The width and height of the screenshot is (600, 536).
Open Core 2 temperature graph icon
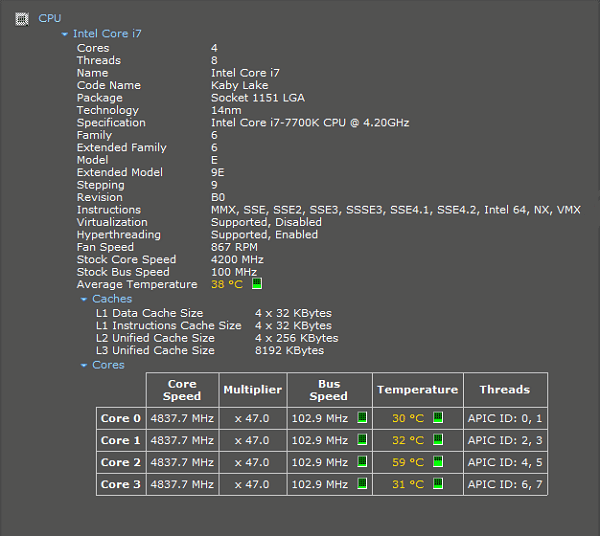coord(438,461)
